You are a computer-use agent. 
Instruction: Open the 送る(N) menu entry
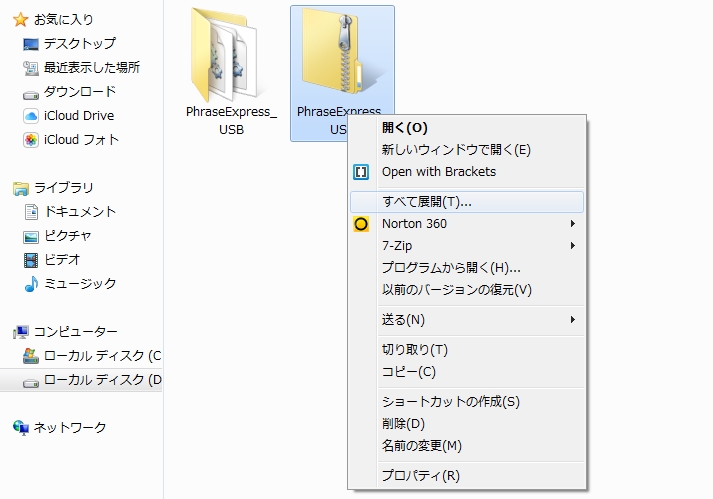pyautogui.click(x=467, y=320)
